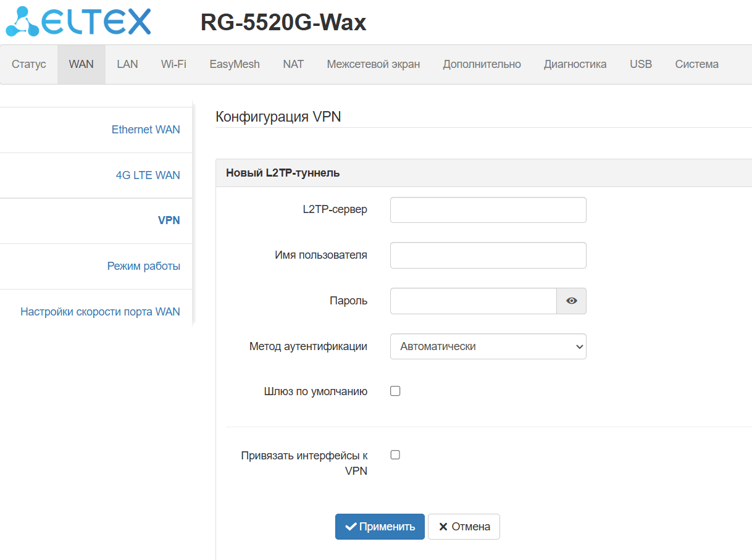Image resolution: width=752 pixels, height=560 pixels.
Task: Enable the default gateway checkbox
Action: point(395,391)
